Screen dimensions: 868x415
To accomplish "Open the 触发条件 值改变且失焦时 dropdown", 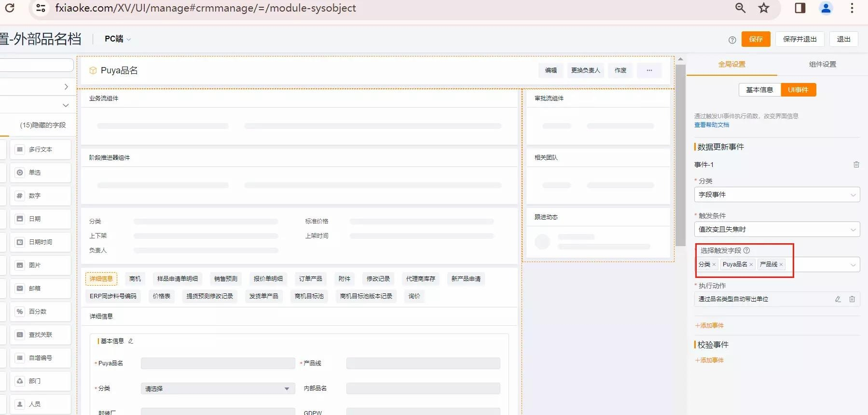I will coord(777,229).
